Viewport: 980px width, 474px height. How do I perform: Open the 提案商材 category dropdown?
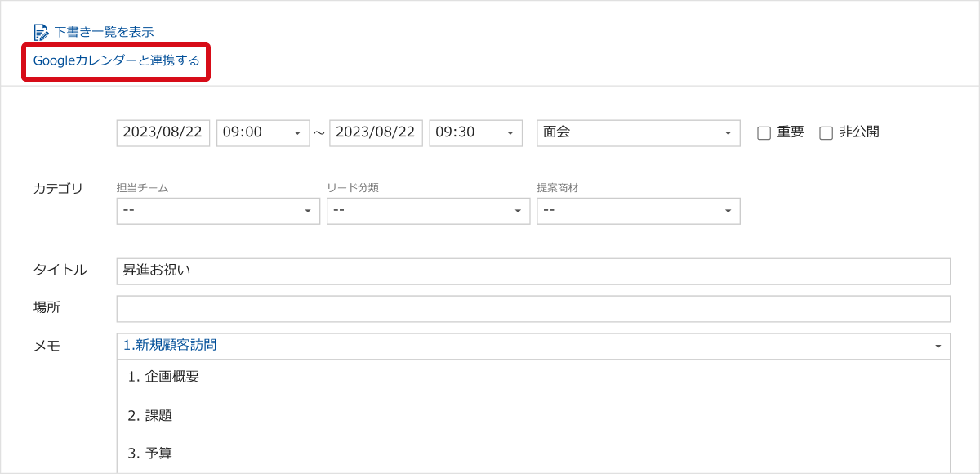coord(639,211)
